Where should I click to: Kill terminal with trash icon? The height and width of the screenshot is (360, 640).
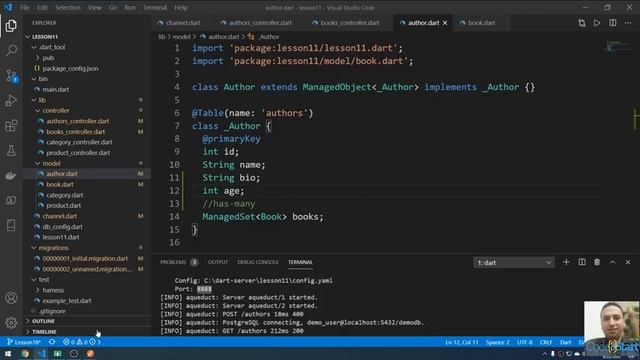(x=597, y=262)
